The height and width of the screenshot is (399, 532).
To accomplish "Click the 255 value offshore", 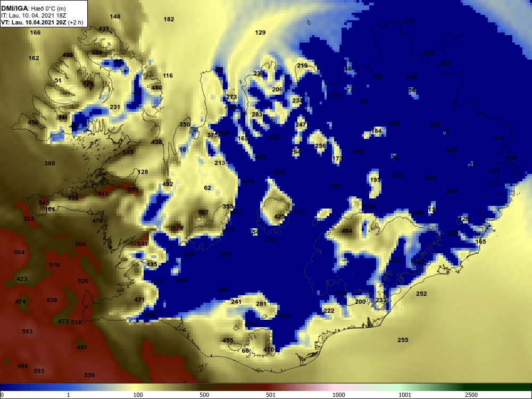I will (x=403, y=340).
